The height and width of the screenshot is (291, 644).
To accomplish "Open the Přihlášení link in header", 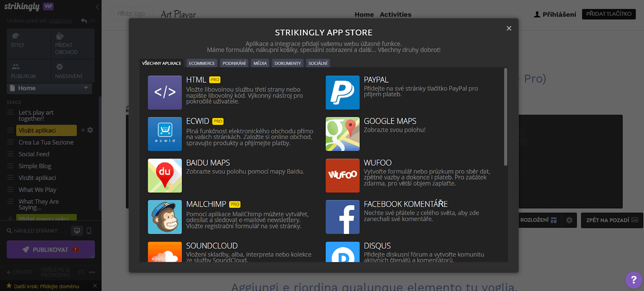I will click(x=555, y=14).
